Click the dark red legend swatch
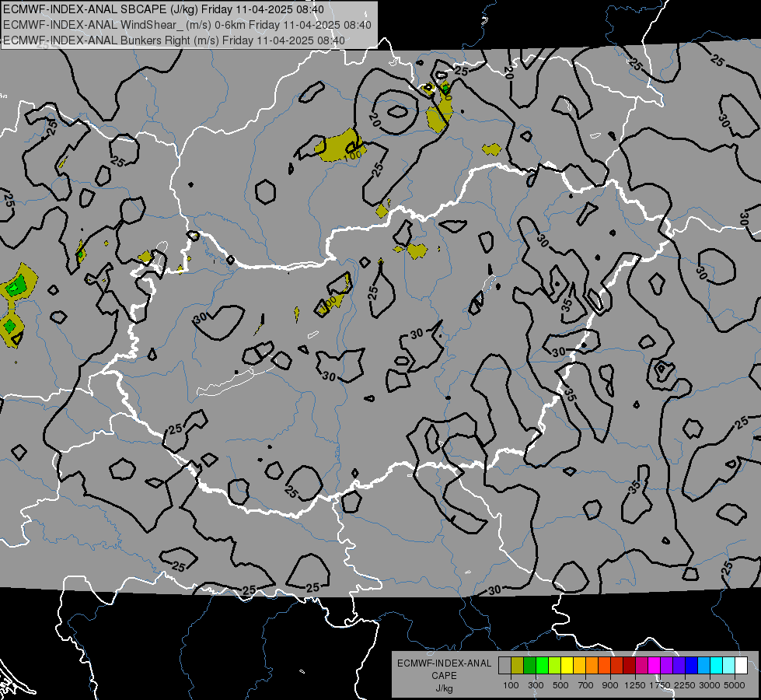Screen dimensions: 761x700 click(x=629, y=666)
